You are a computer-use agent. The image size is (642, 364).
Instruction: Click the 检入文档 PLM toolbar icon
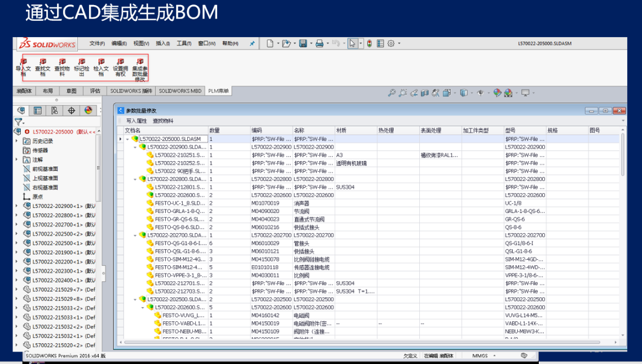(x=101, y=61)
